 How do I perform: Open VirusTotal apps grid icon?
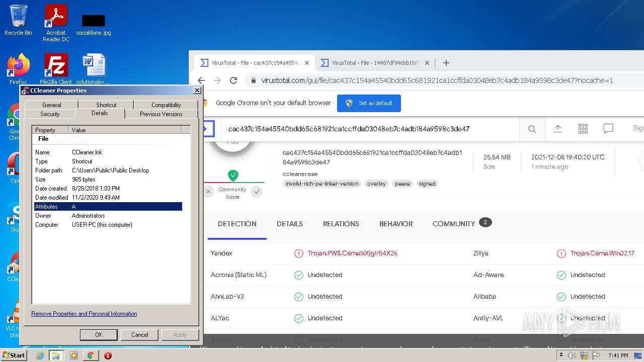click(583, 129)
